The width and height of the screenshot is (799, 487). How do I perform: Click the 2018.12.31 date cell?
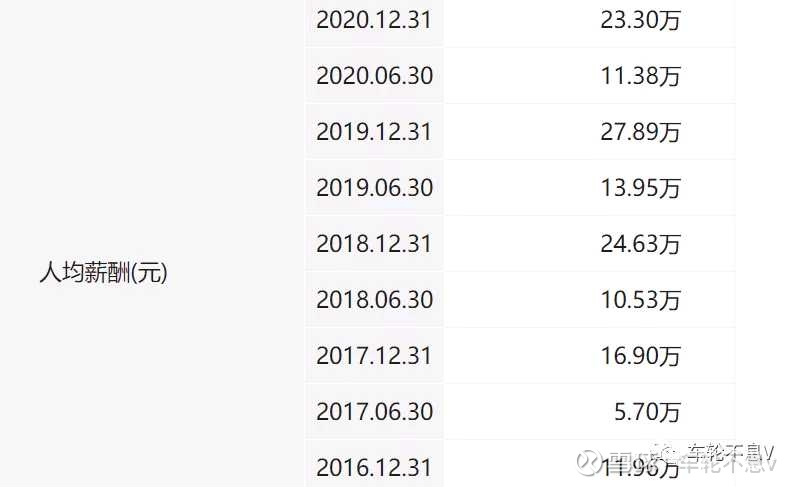374,243
